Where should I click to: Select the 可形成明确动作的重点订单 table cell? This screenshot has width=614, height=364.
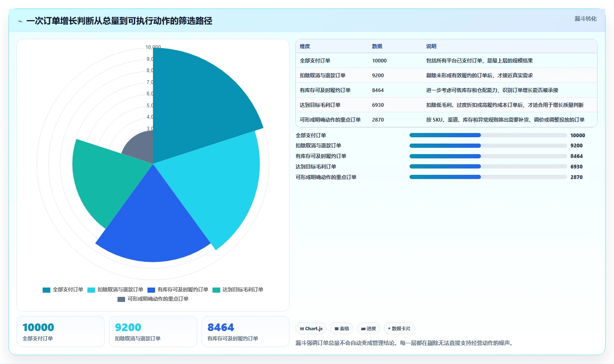330,120
